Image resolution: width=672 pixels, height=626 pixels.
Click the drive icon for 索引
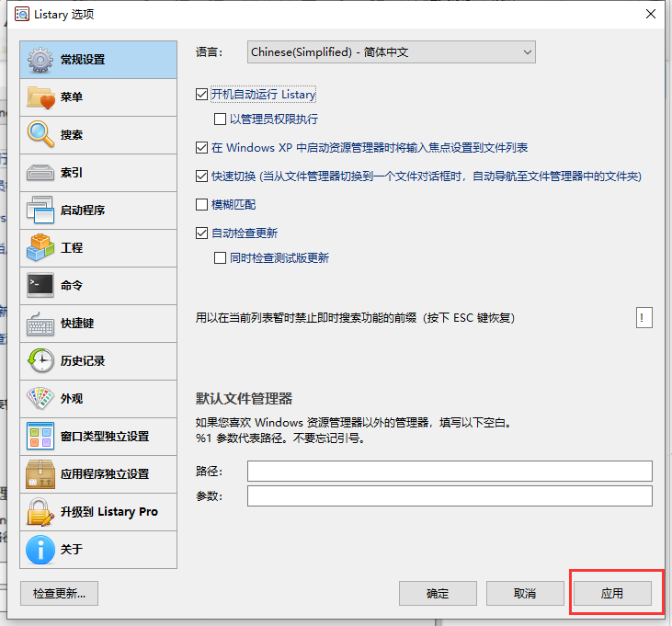pyautogui.click(x=40, y=173)
